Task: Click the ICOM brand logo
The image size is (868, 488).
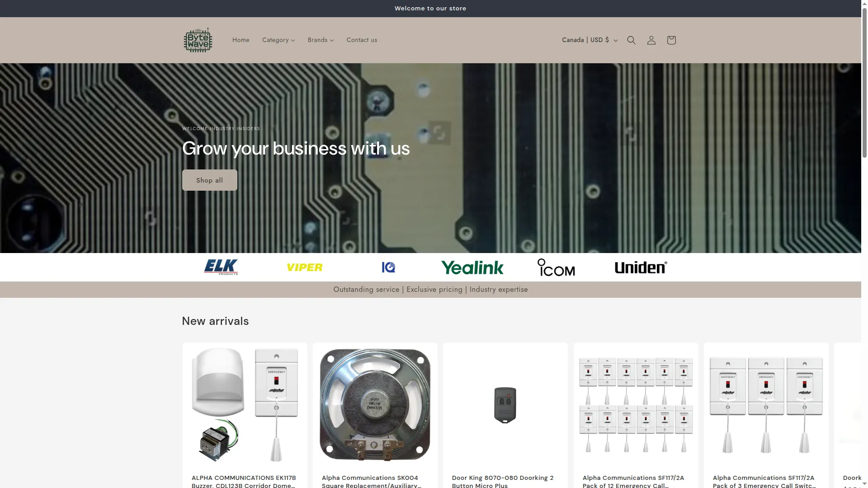Action: 556,267
